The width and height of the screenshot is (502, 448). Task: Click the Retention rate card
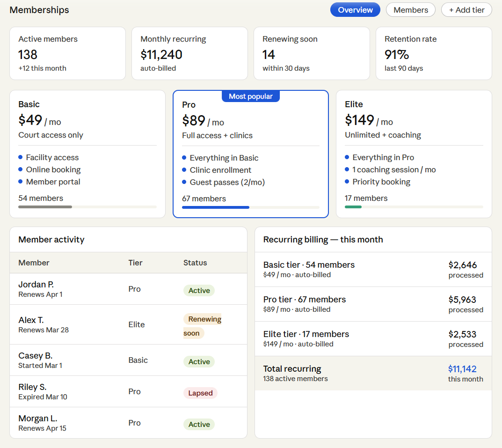pos(434,53)
